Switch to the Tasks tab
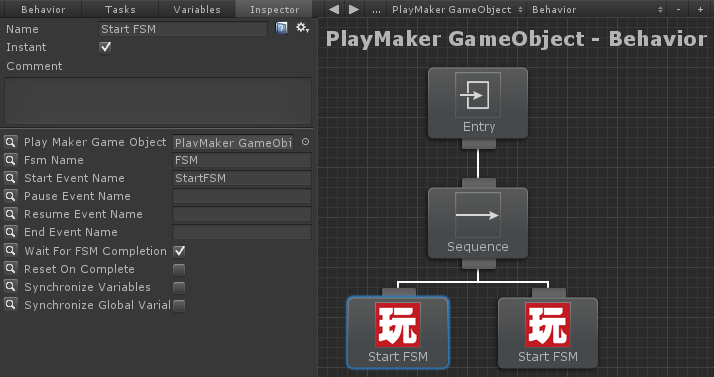The height and width of the screenshot is (377, 714). coord(120,9)
